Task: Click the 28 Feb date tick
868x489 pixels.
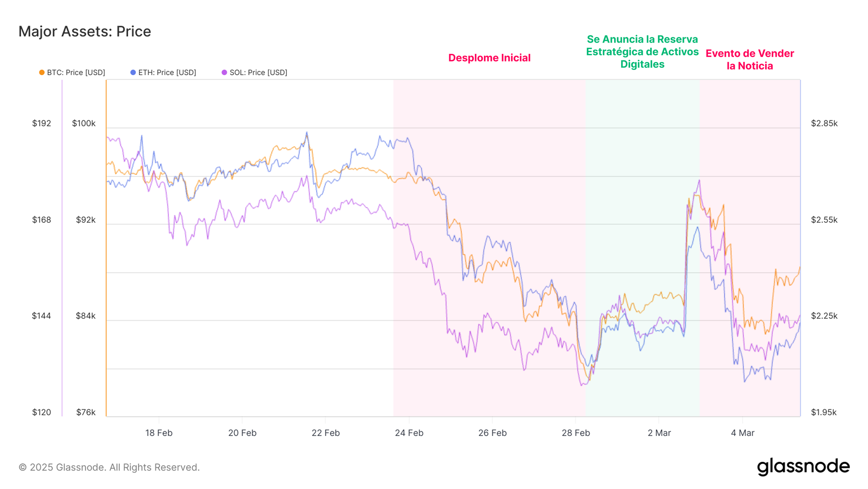Action: [575, 433]
